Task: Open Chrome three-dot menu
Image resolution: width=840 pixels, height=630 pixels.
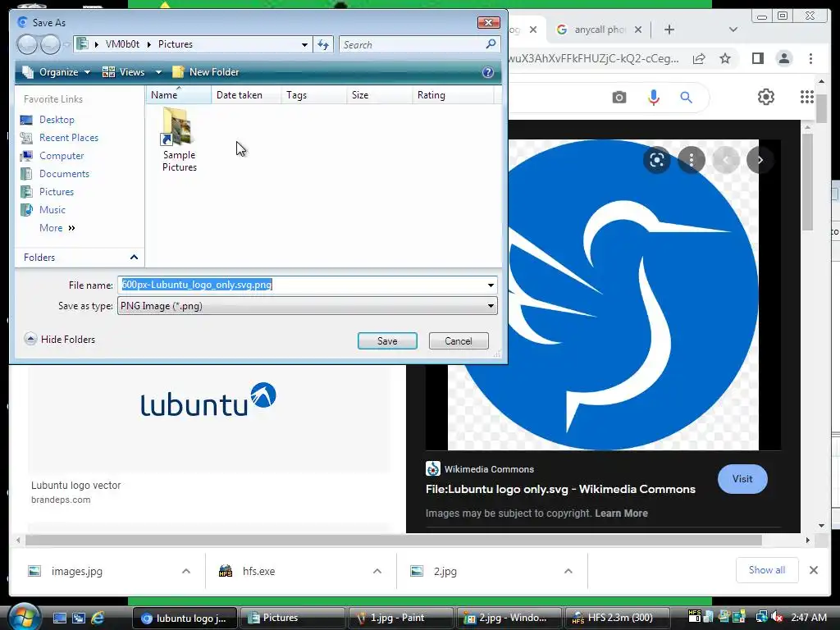Action: [810, 58]
